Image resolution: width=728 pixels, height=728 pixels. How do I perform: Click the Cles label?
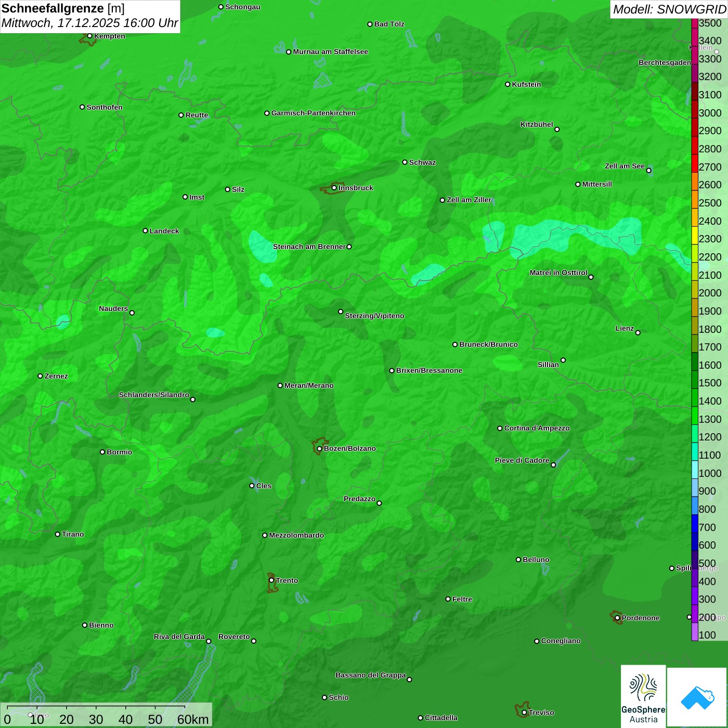click(264, 486)
